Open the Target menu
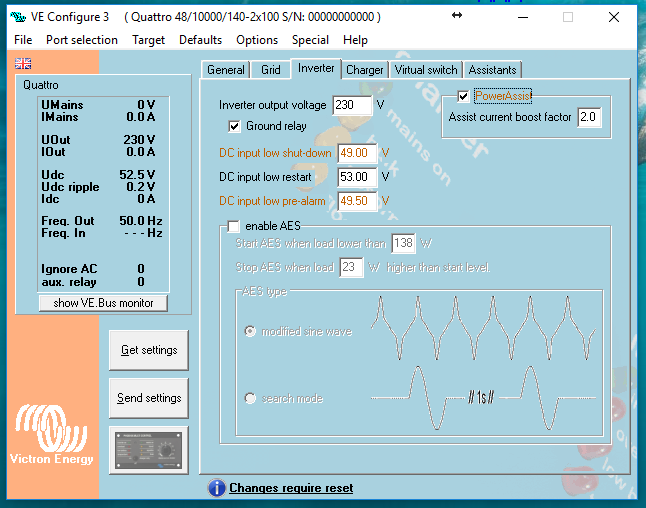Viewport: 646px width, 508px height. coord(148,40)
